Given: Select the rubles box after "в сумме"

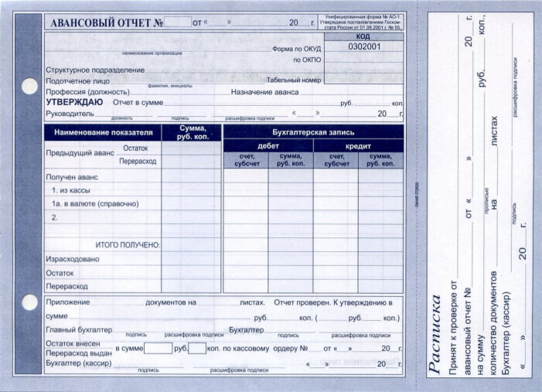Looking at the screenshot, I should coord(158,348).
